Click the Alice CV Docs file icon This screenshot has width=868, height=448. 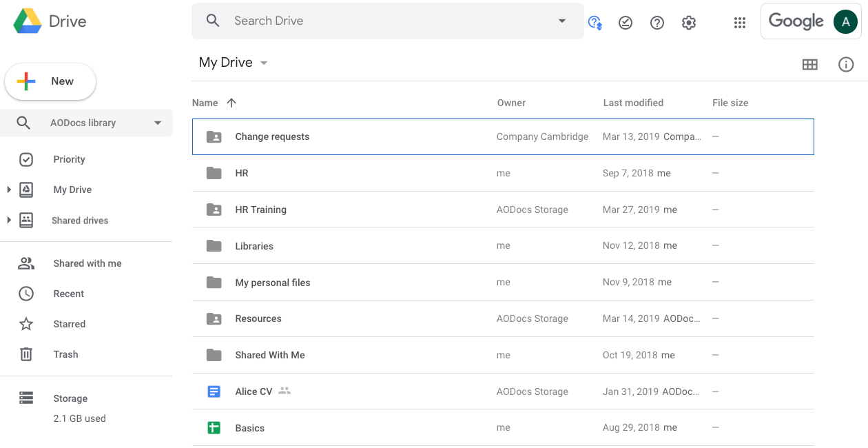pyautogui.click(x=214, y=391)
